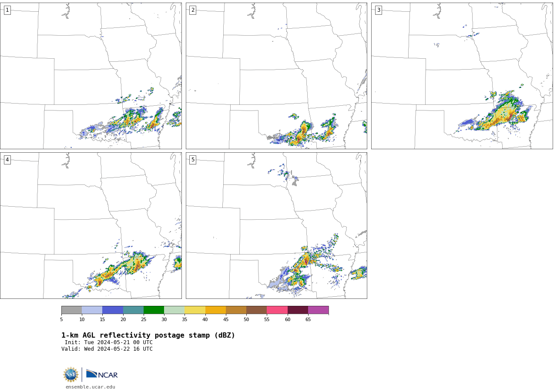Click the orange 40-45 dBZ swatch

click(215, 310)
